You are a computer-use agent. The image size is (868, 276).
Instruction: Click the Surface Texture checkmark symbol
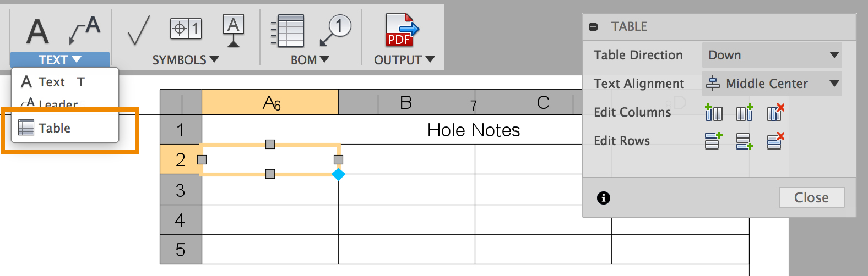pyautogui.click(x=138, y=30)
